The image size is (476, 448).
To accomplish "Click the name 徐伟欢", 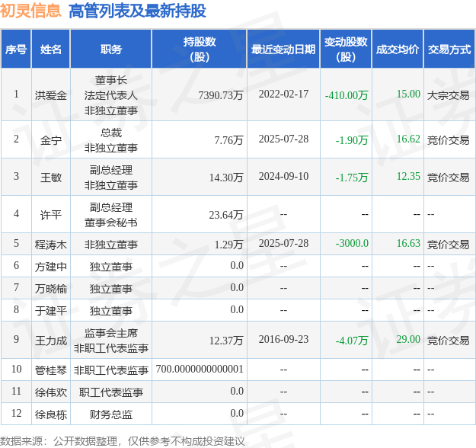I will coord(51,392).
